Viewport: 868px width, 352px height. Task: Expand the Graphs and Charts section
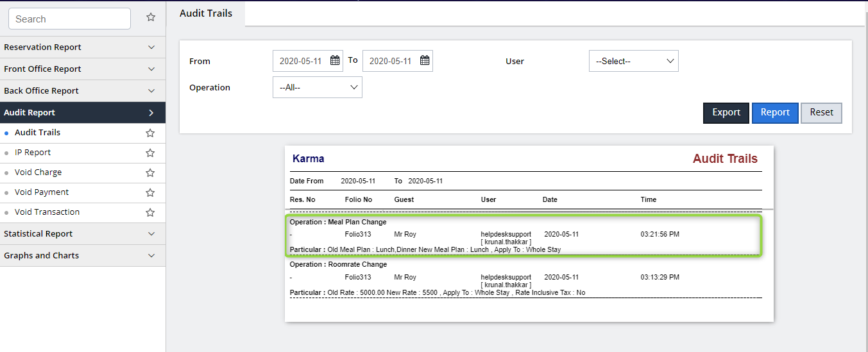pos(83,256)
